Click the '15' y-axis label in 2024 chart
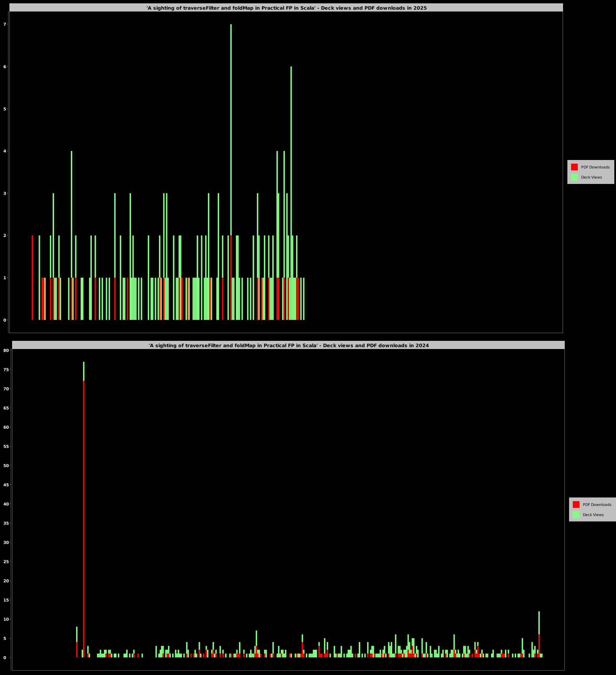The width and height of the screenshot is (616, 675). [x=6, y=600]
